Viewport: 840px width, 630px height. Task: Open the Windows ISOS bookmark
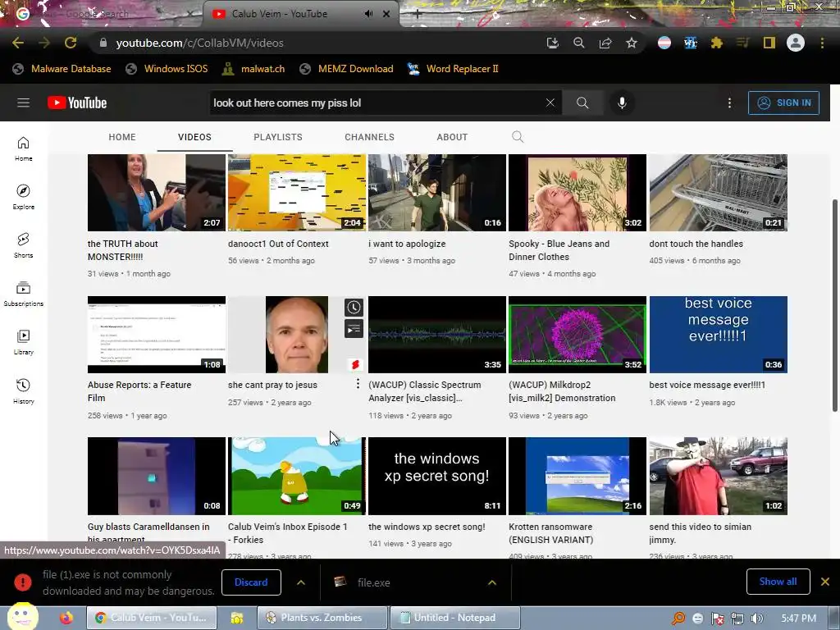167,69
